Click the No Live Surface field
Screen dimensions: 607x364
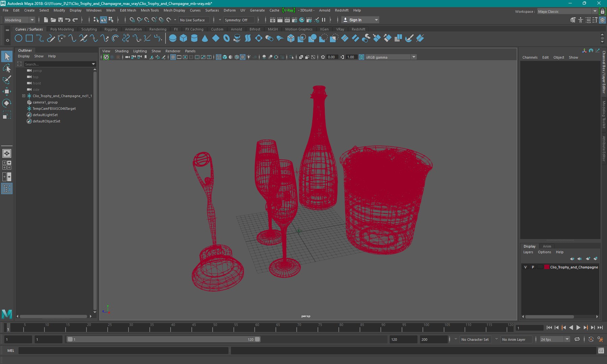(x=194, y=20)
